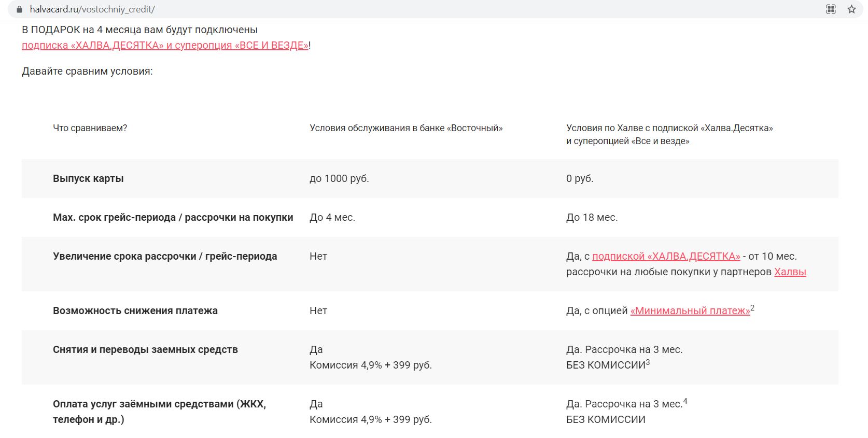Click the 'Условия обслуживания в банке «Восточный»' header

[406, 128]
